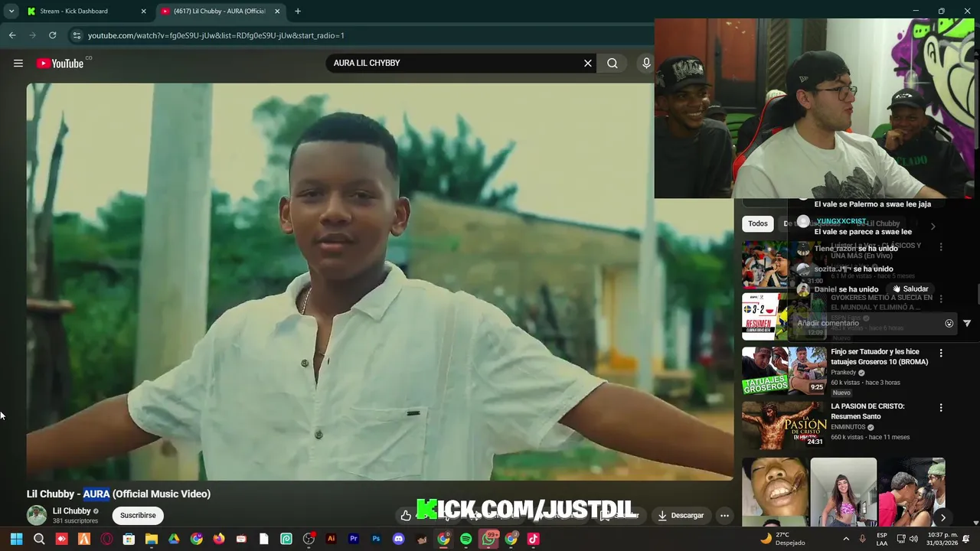Screen dimensions: 980x551
Task: Click inside the AURA LIL CHYBBY search field
Action: pos(456,64)
